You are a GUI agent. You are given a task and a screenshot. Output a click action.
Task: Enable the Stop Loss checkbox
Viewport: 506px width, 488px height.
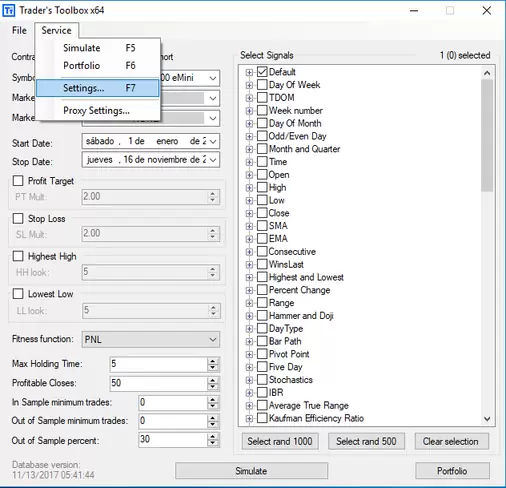(x=18, y=219)
